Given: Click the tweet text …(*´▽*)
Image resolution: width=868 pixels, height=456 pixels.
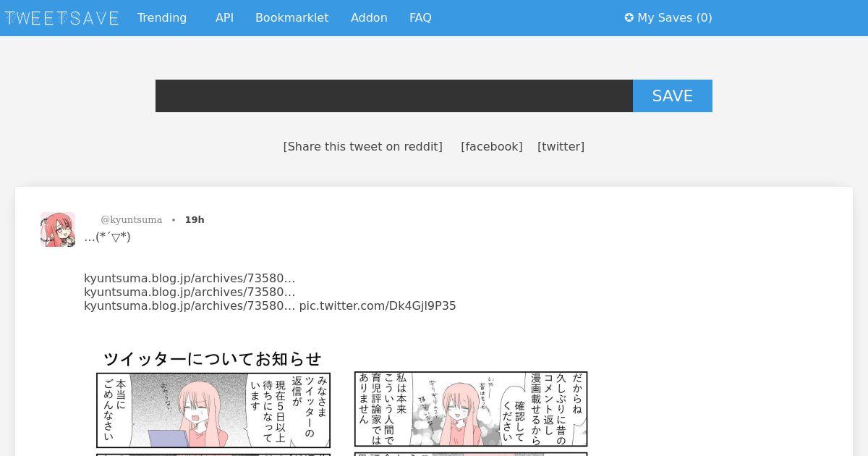Looking at the screenshot, I should (107, 237).
